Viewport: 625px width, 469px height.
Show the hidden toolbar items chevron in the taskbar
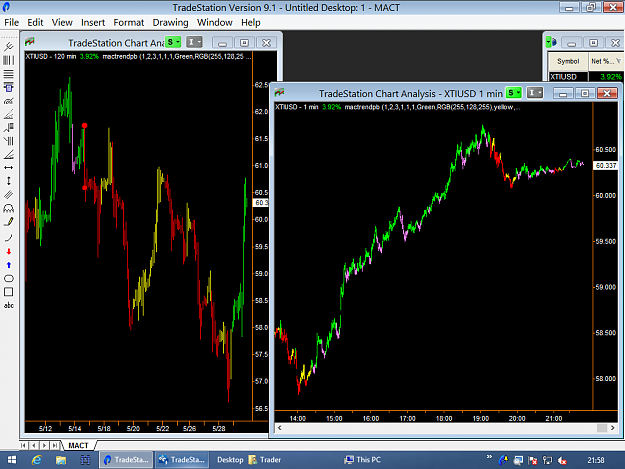click(489, 457)
